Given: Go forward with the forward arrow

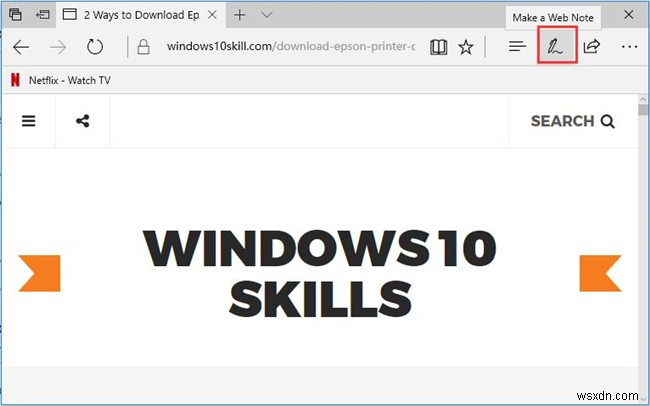Looking at the screenshot, I should [x=58, y=47].
